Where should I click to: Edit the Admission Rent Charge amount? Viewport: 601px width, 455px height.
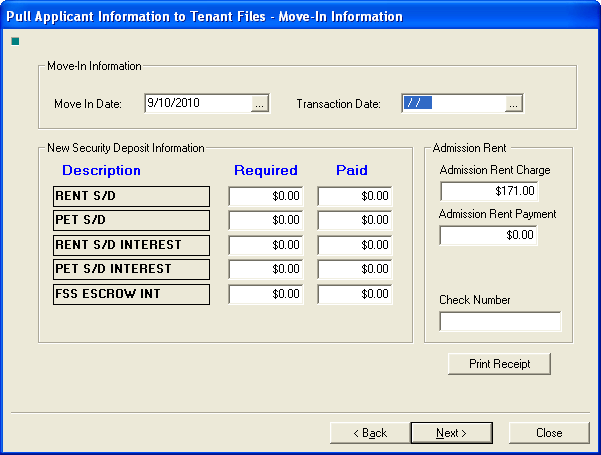489,191
